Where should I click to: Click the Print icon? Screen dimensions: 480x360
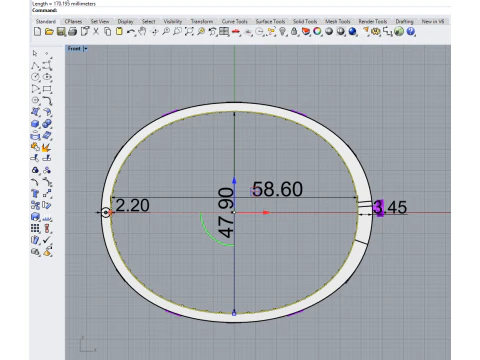click(x=72, y=32)
